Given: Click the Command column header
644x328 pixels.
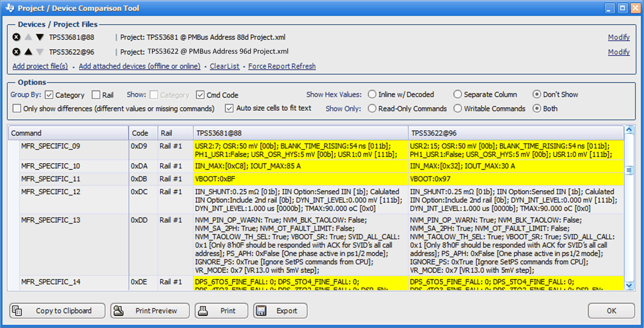Looking at the screenshot, I should pos(68,133).
